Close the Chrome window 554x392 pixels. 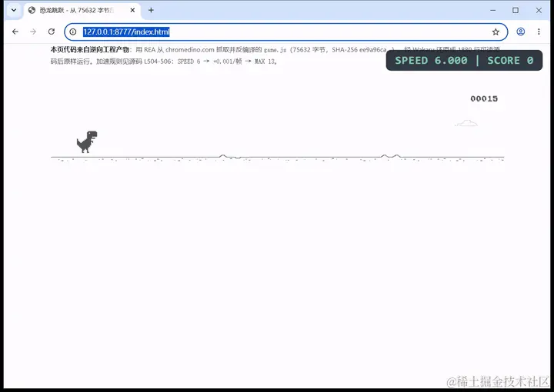point(539,10)
